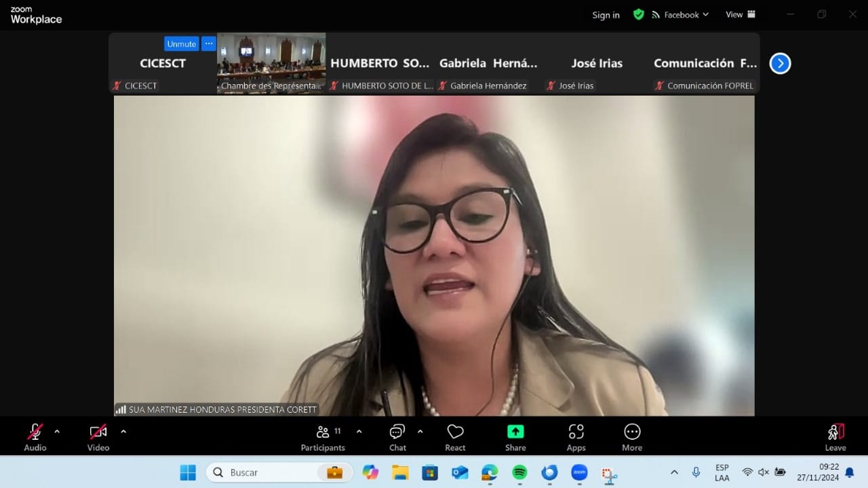The image size is (868, 488).
Task: Click the blue Unmute button on CICESCT tile
Action: point(182,43)
